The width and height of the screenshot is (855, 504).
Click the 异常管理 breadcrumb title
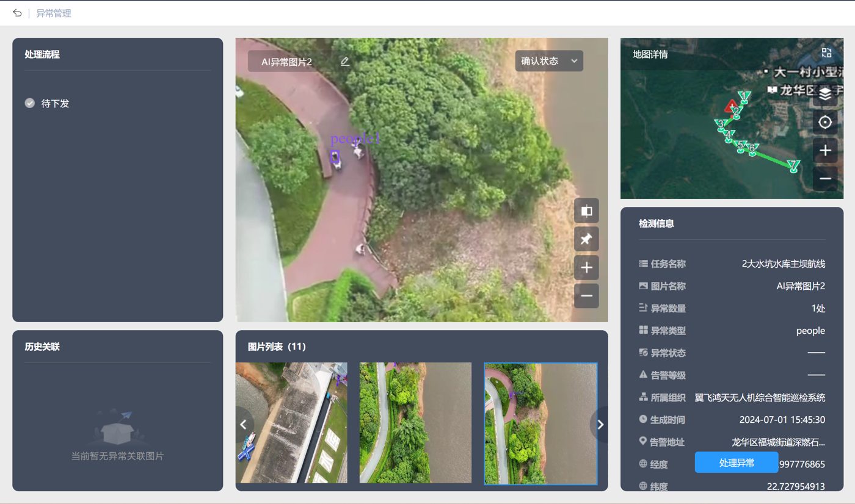click(x=54, y=13)
